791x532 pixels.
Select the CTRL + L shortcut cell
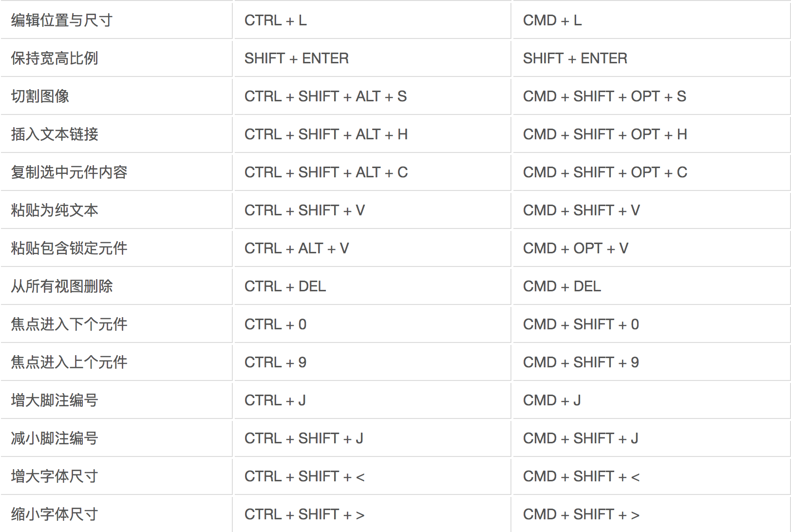[x=372, y=20]
